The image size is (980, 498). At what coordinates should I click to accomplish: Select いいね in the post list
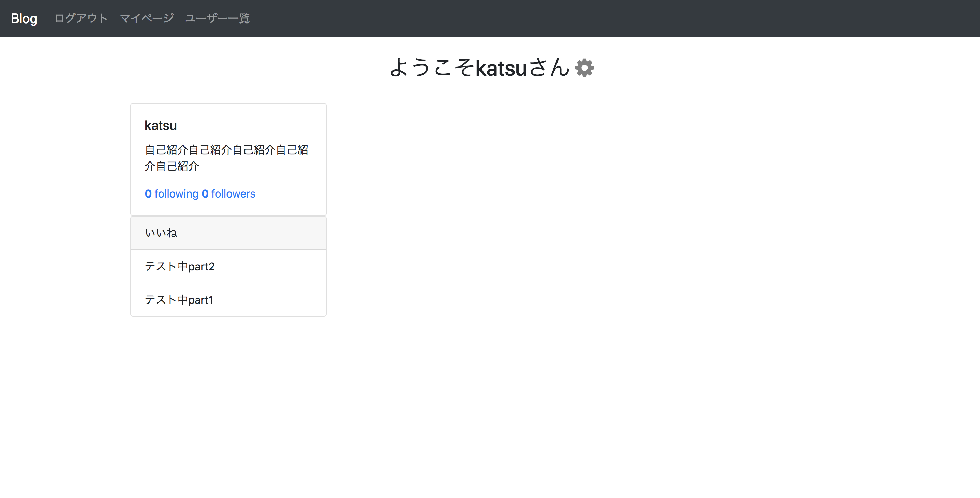click(161, 233)
